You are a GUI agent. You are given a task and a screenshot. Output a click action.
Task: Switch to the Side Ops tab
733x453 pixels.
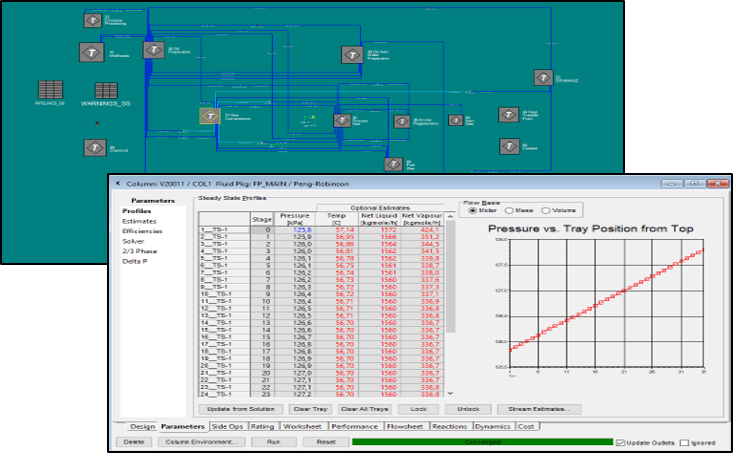click(x=229, y=427)
